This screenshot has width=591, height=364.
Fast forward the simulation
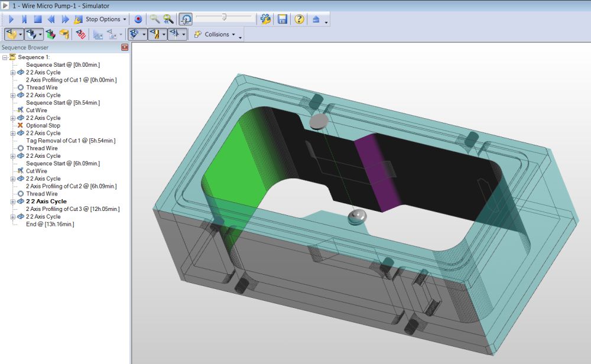tap(65, 19)
